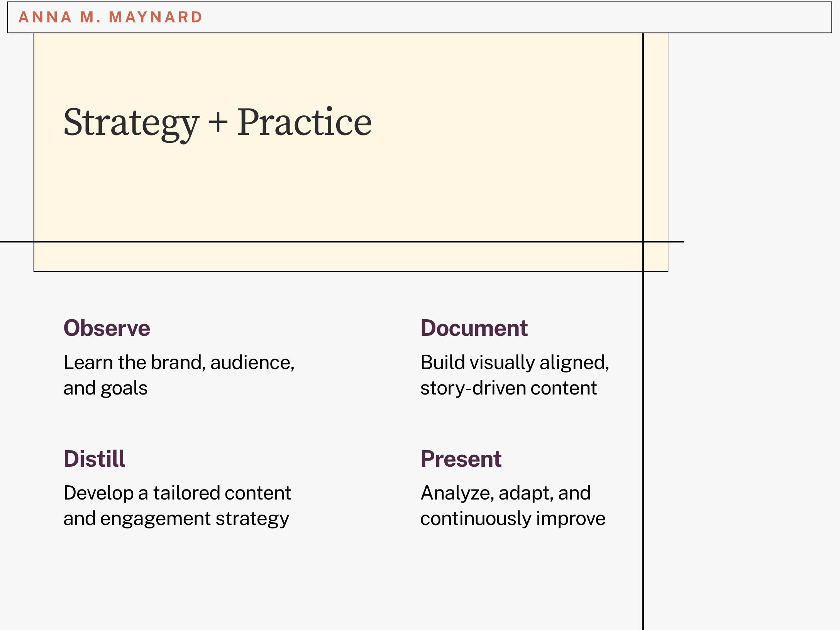The image size is (840, 630).
Task: Select 'and engagement strategy' text line
Action: pyautogui.click(x=176, y=518)
